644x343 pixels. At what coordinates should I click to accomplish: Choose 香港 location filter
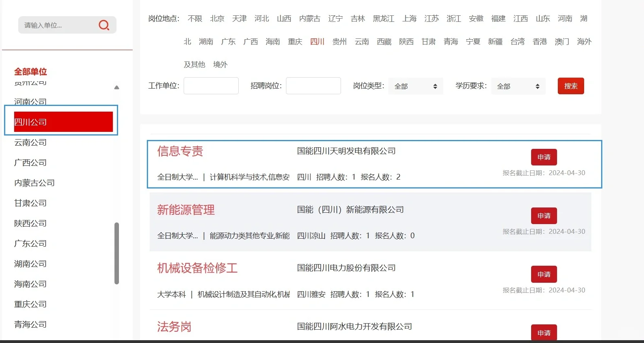tap(540, 42)
